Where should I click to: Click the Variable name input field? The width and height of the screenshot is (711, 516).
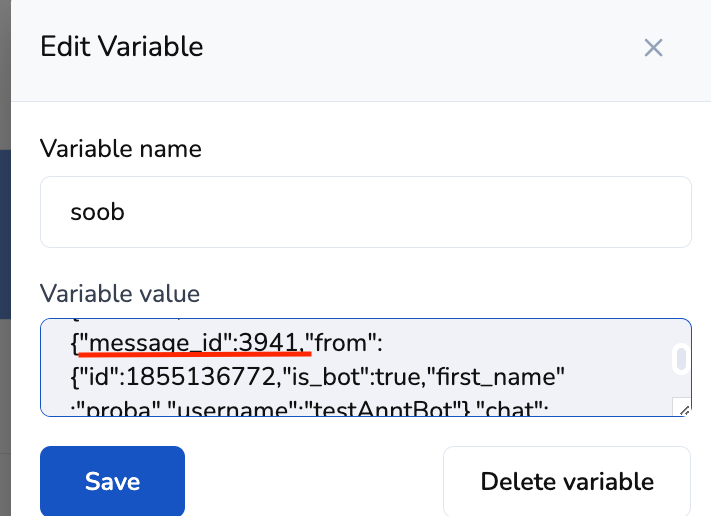click(365, 212)
